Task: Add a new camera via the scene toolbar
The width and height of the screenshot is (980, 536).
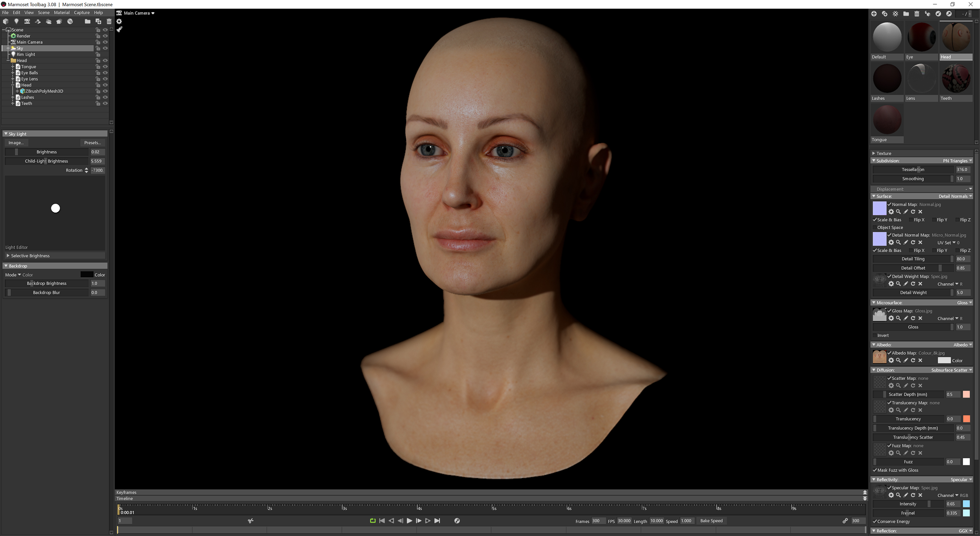Action: pyautogui.click(x=27, y=22)
